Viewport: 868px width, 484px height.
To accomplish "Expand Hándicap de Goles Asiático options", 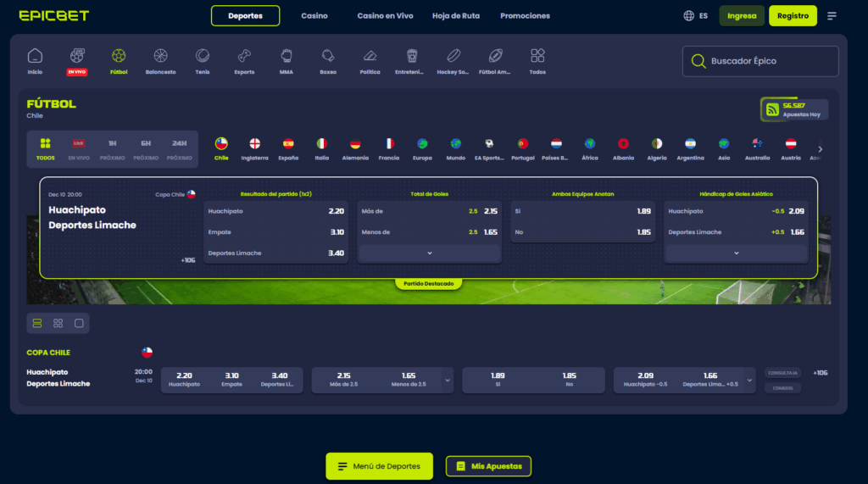I will point(737,253).
